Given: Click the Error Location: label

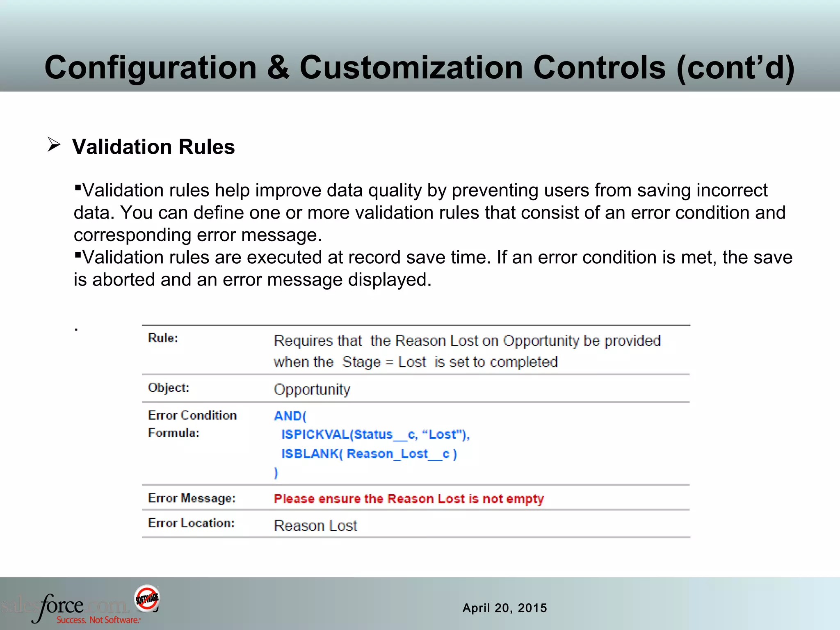Looking at the screenshot, I should click(191, 523).
